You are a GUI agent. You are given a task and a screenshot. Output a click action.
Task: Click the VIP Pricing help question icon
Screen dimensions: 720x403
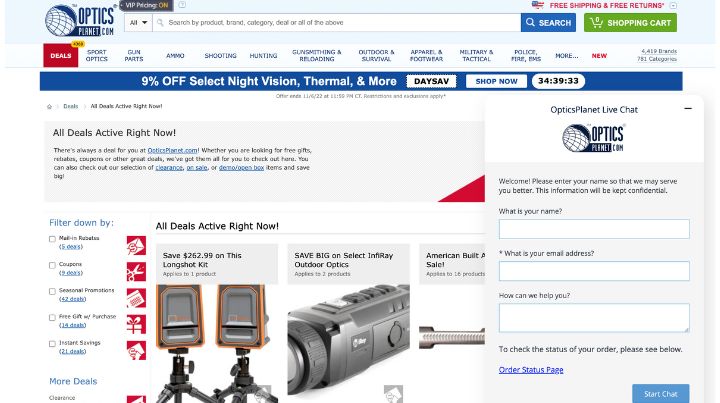tap(182, 5)
